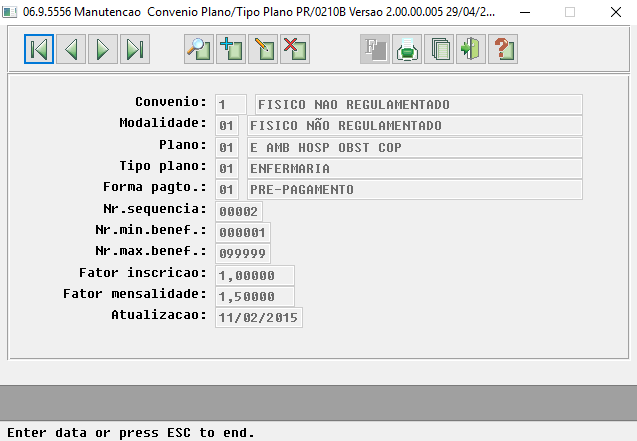This screenshot has width=637, height=441.
Task: Open the copy documents icon
Action: [439, 49]
